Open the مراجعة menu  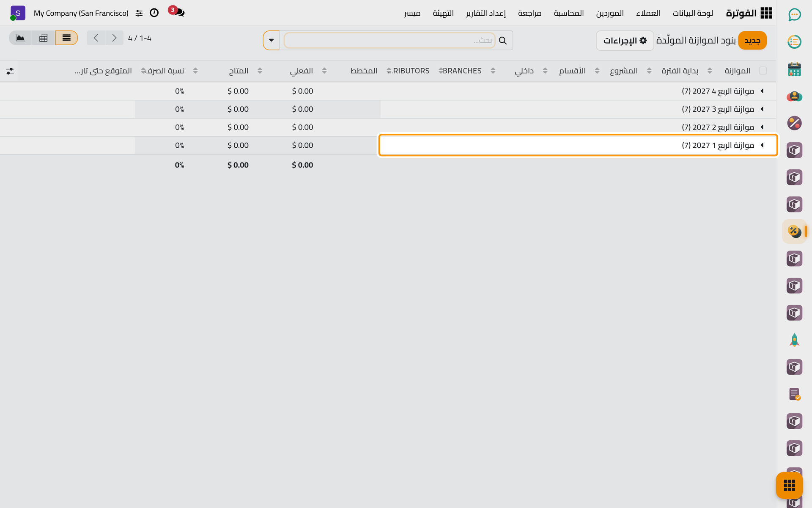pyautogui.click(x=529, y=13)
